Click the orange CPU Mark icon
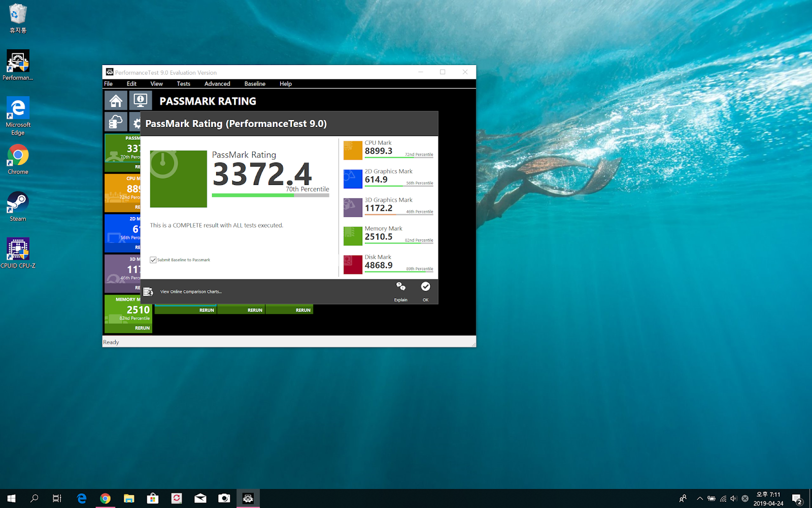 coord(353,150)
